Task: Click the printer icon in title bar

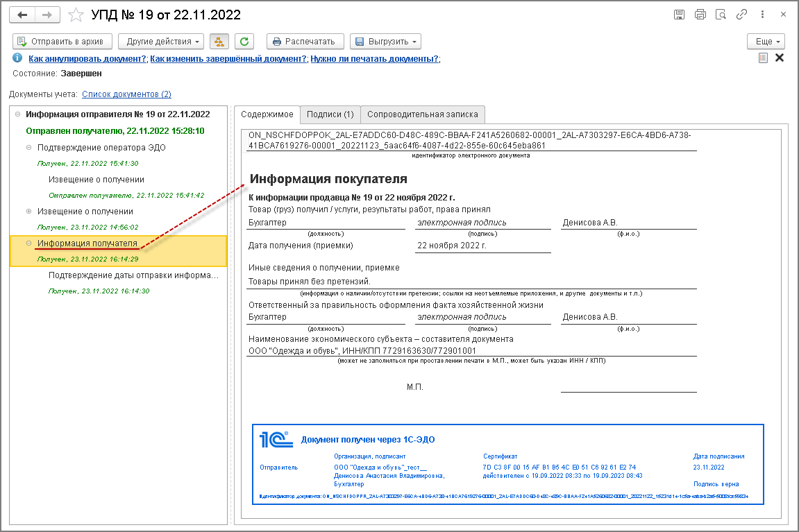Action: pos(700,15)
